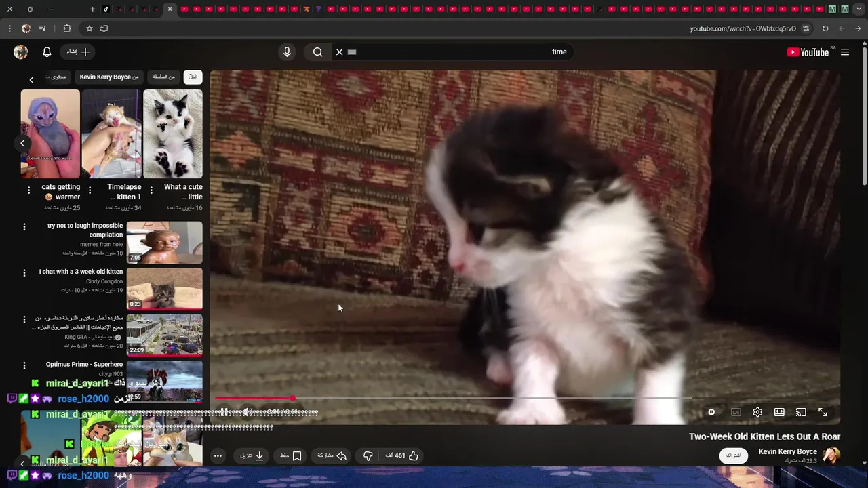Open options for '3 week old kitten' video
The image size is (868, 488).
pos(24,272)
